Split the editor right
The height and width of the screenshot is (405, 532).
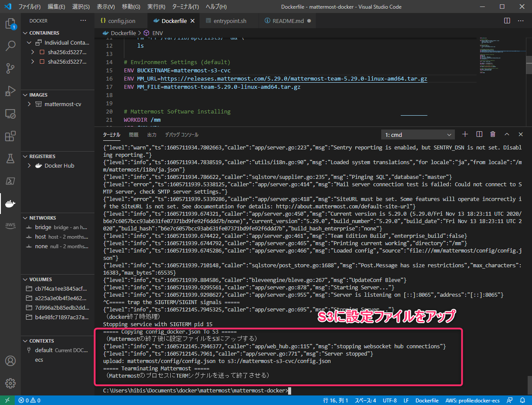pos(507,20)
